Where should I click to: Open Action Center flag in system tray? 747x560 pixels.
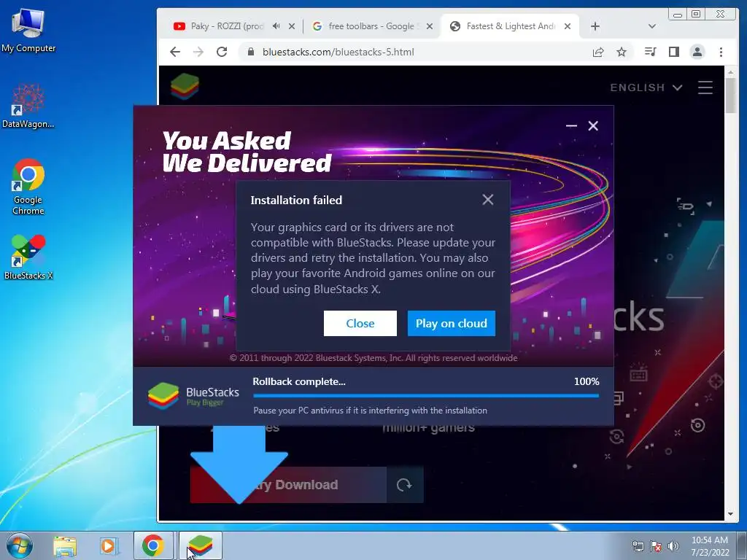(x=656, y=547)
